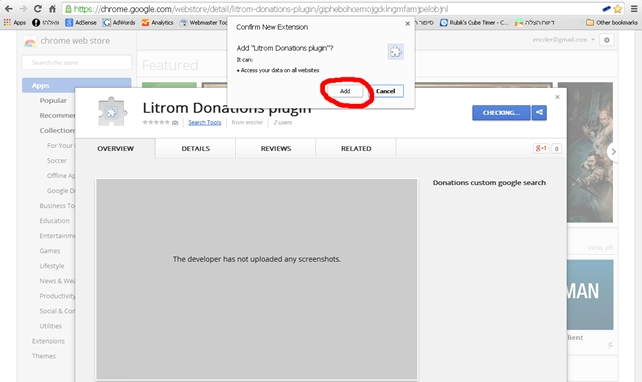Open the AdWords bookmark
642x382 pixels.
pyautogui.click(x=119, y=23)
